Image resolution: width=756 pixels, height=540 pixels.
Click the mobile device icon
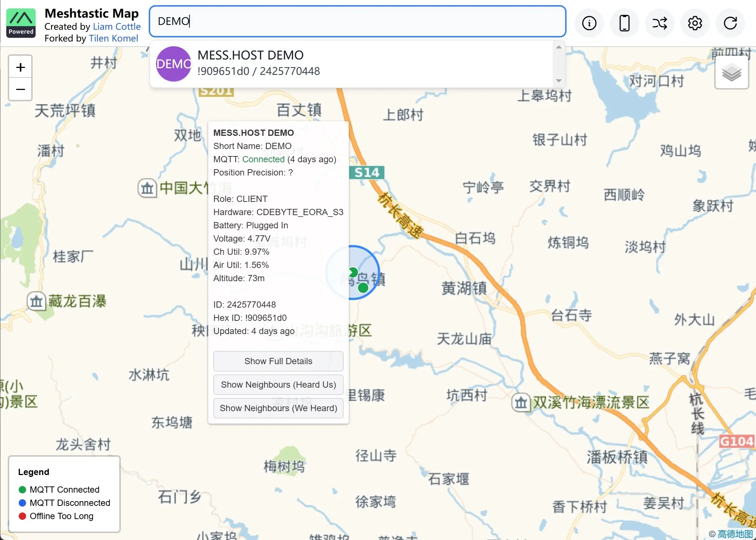click(624, 23)
